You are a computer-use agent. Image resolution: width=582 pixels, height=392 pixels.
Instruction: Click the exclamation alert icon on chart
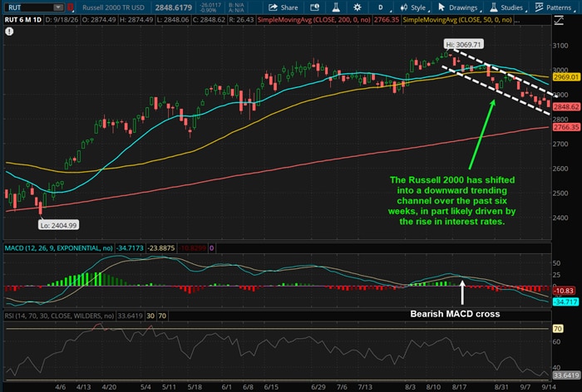9,32
